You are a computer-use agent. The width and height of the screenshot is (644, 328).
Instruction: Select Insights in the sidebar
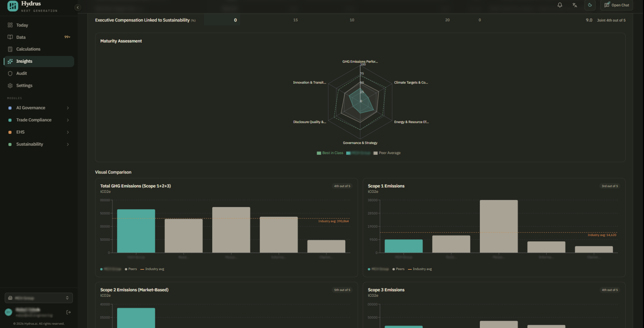tap(39, 61)
